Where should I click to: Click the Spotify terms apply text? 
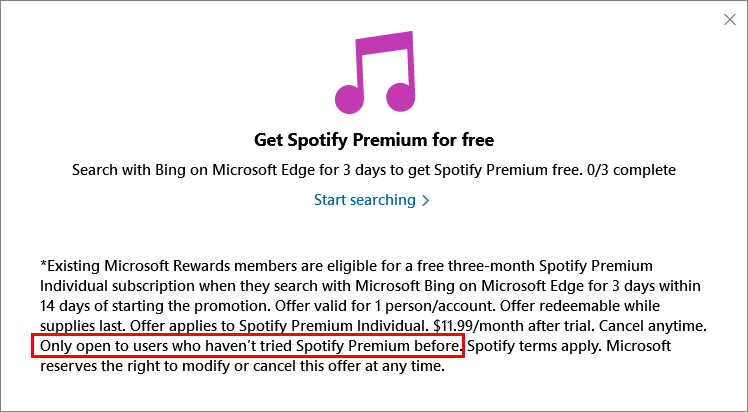click(x=534, y=346)
